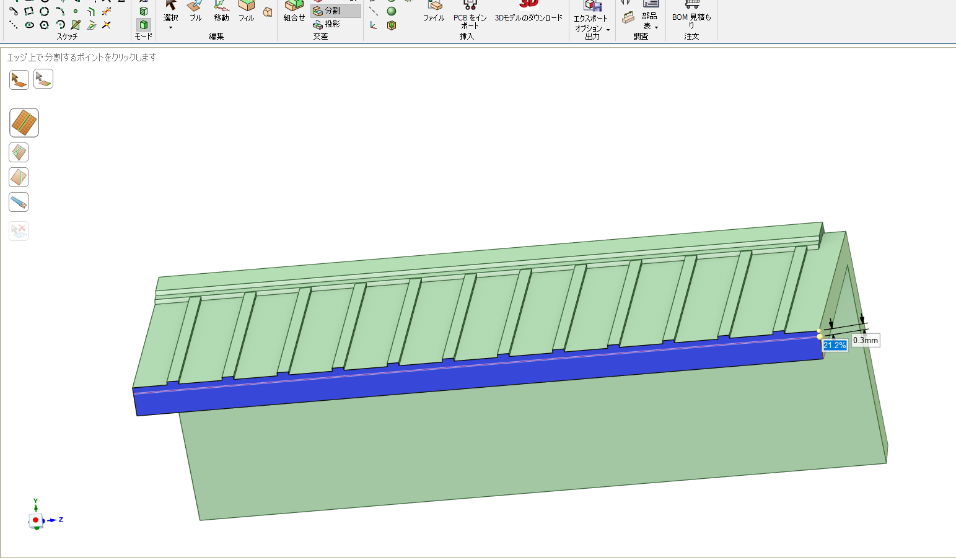Expand the 部品表 dropdown
The height and width of the screenshot is (560, 956).
pos(656,27)
